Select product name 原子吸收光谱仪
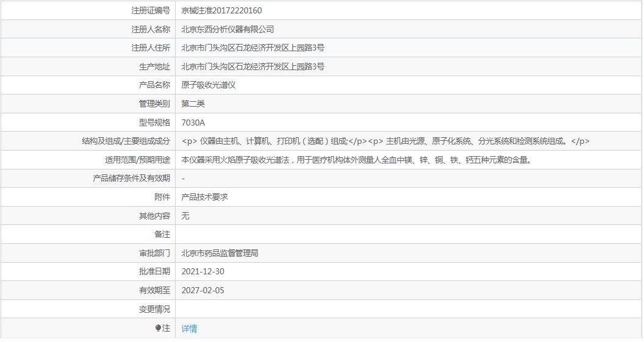Viewport: 644px width, 342px height. coord(208,85)
